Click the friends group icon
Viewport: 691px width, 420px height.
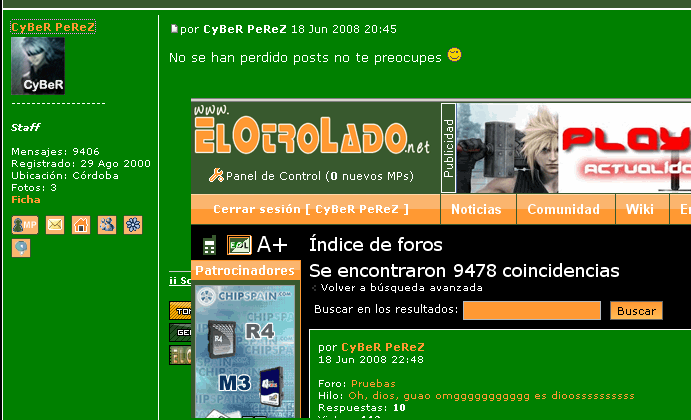[x=107, y=225]
